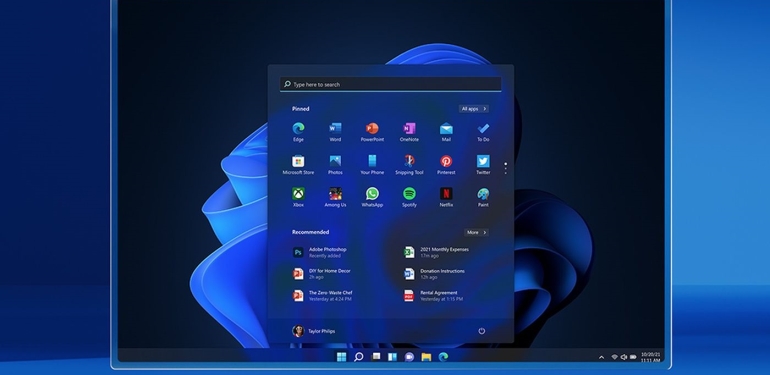Launch Word from pinned apps
The height and width of the screenshot is (375, 770).
coord(335,132)
